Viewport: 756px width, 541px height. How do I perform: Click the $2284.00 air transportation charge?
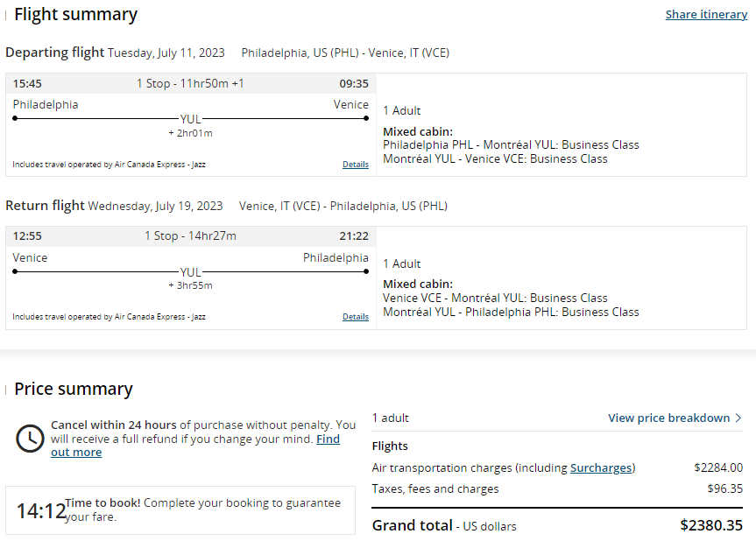coord(718,467)
